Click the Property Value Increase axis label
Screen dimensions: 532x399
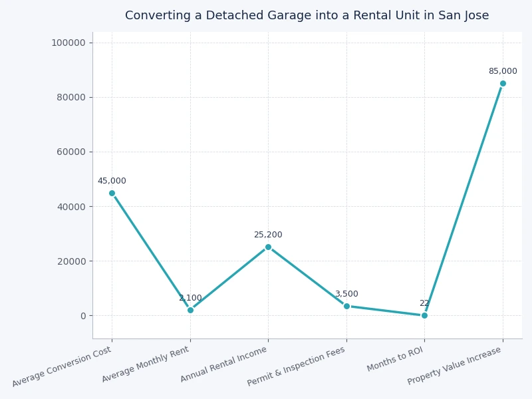[454, 366]
